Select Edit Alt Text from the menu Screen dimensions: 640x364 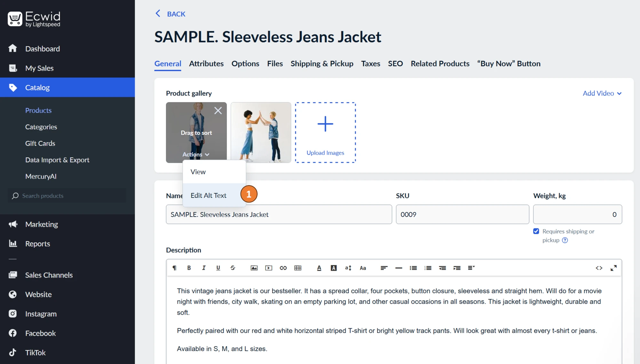208,195
